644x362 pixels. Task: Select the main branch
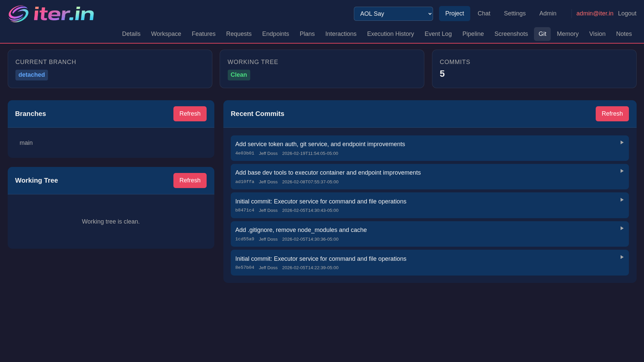26,143
